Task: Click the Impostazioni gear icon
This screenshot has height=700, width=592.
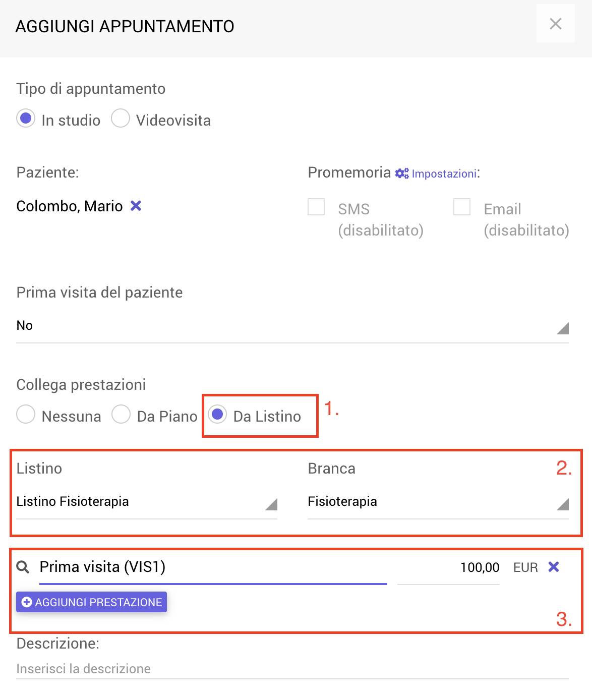Action: click(402, 173)
